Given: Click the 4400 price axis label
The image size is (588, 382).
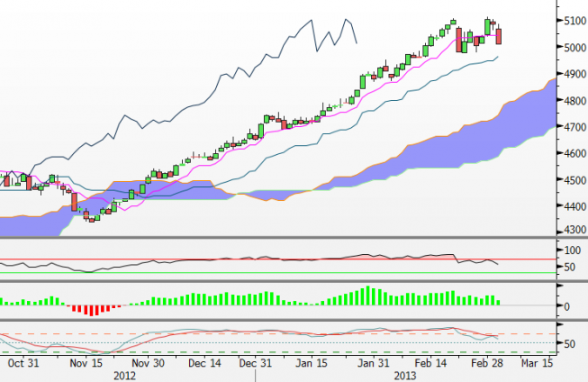Looking at the screenshot, I should coord(574,206).
